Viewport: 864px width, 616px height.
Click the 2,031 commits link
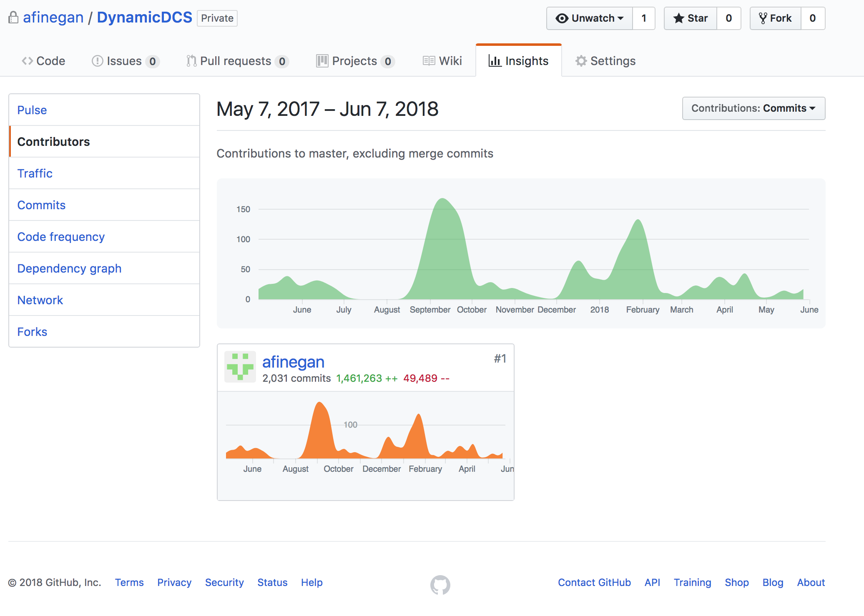296,378
